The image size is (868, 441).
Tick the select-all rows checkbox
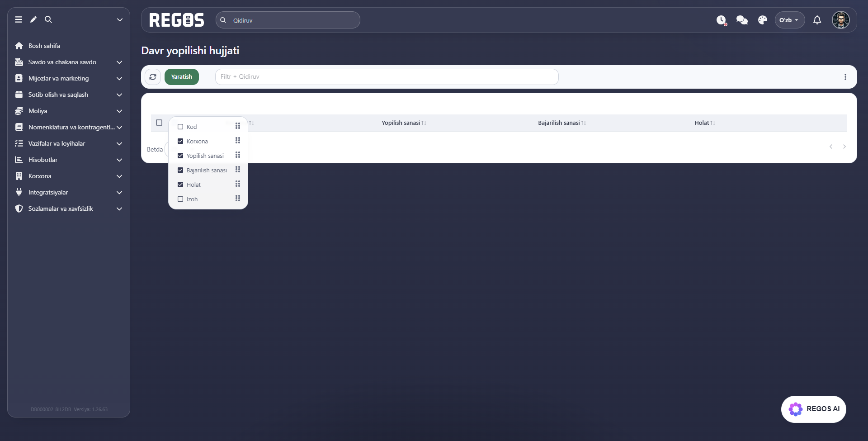pos(159,123)
